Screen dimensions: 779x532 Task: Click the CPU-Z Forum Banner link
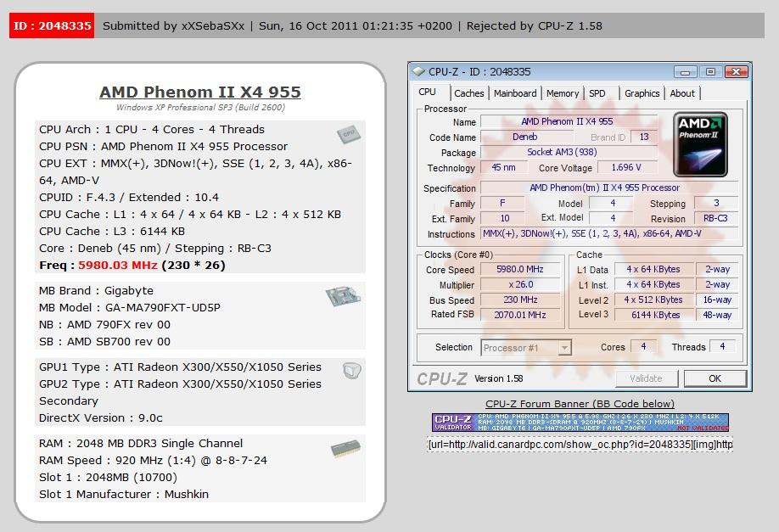pos(580,404)
